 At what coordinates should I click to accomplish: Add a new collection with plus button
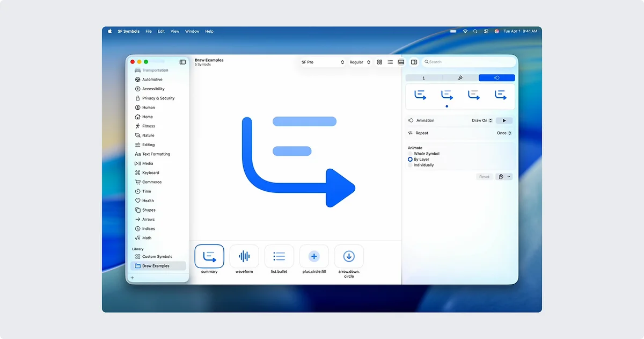pos(133,278)
